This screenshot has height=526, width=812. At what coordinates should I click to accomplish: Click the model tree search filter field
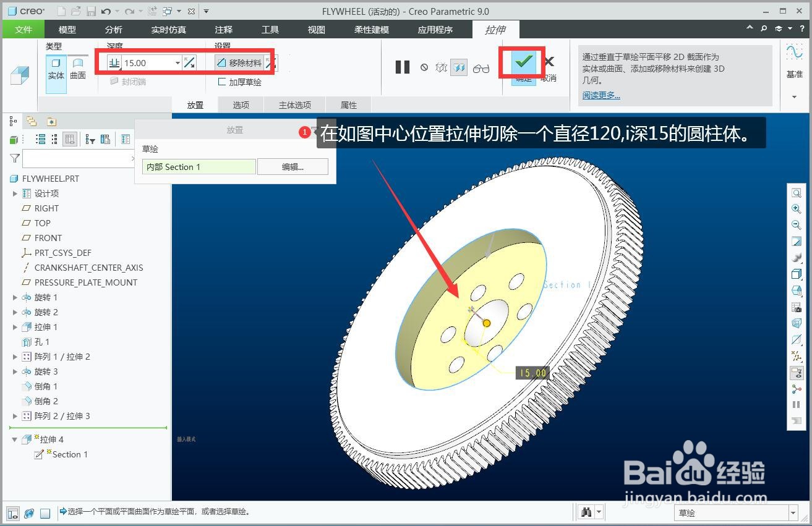[x=78, y=158]
